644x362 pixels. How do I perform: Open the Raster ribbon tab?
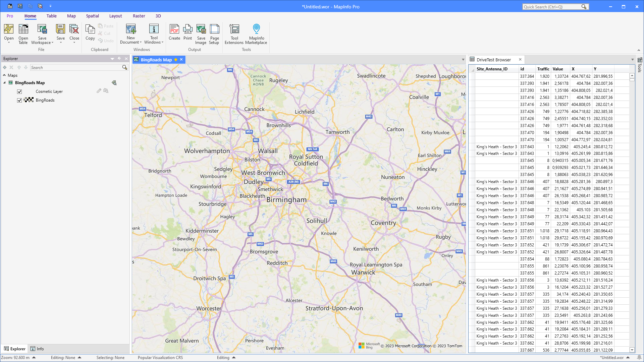click(139, 16)
